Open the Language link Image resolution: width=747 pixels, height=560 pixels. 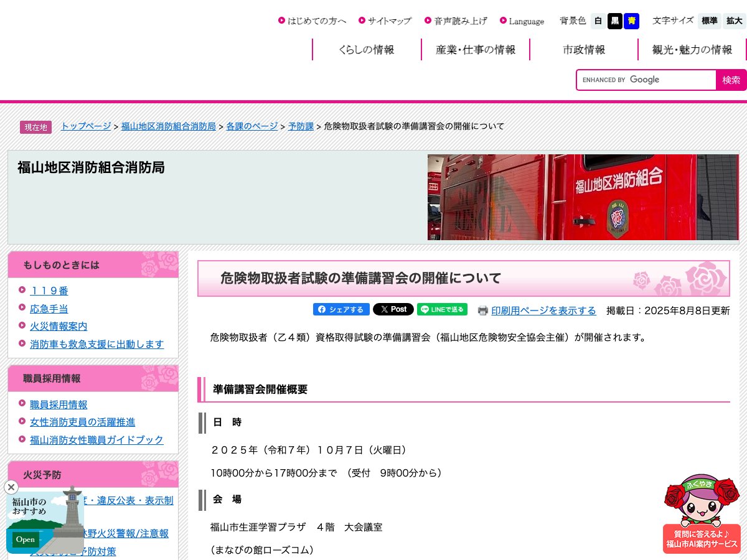tap(526, 21)
